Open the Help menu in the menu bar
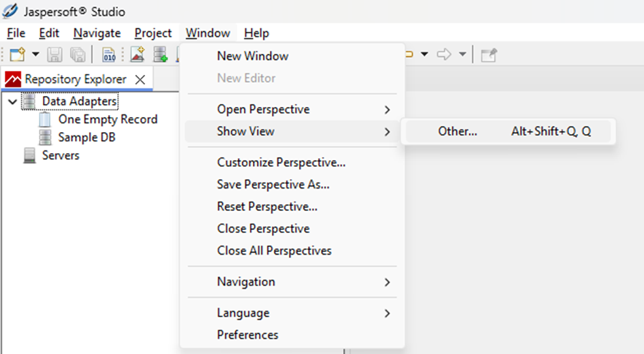This screenshot has height=354, width=644. click(x=256, y=33)
